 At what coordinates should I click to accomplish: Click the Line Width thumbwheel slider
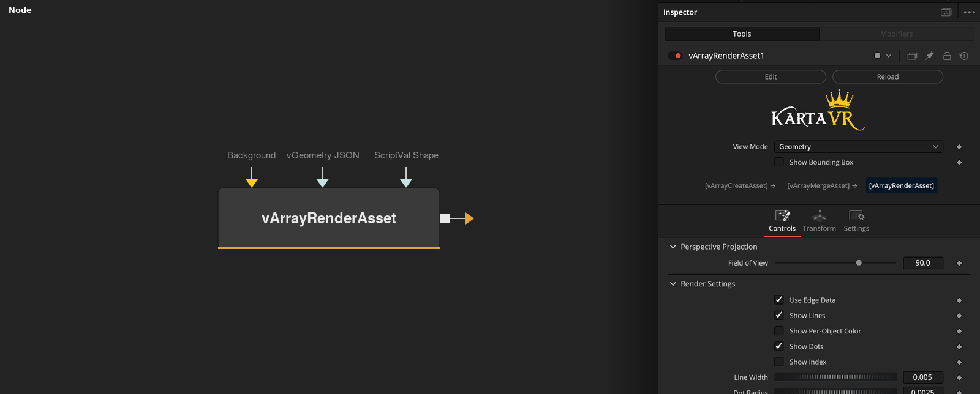(835, 377)
